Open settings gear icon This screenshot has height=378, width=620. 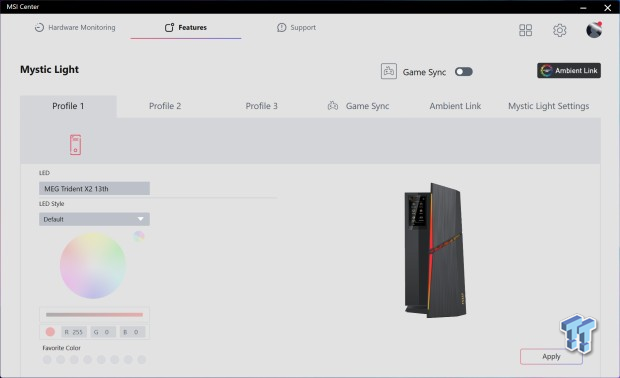coord(560,30)
